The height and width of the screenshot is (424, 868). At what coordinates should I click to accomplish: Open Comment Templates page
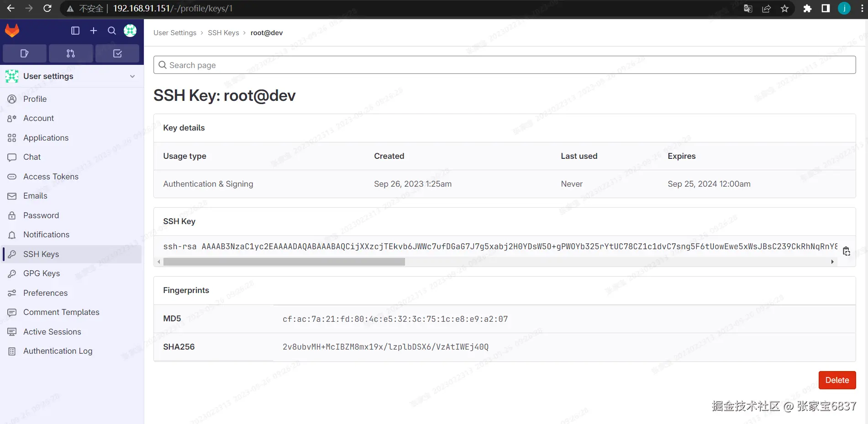pyautogui.click(x=72, y=312)
